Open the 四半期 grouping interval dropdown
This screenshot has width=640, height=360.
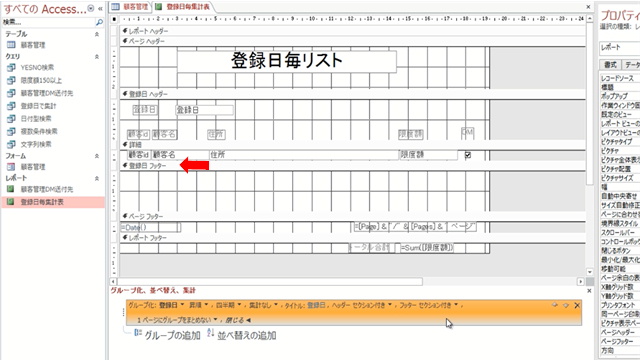[229, 305]
